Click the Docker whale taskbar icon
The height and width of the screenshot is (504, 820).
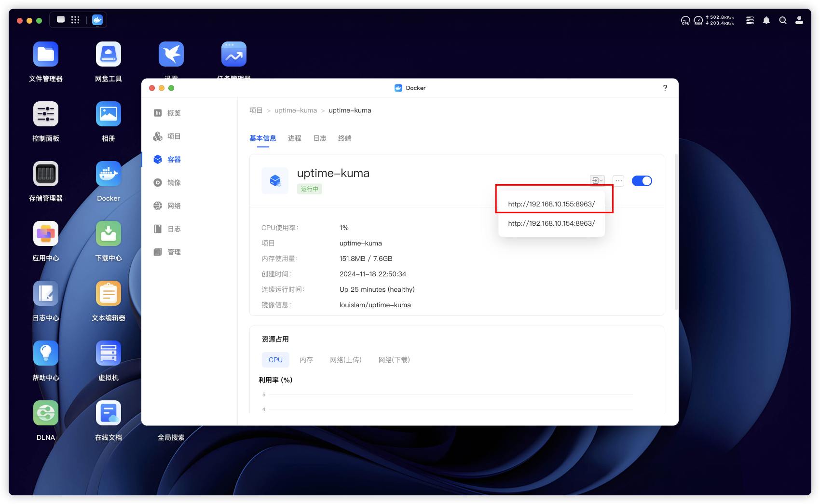click(x=97, y=20)
